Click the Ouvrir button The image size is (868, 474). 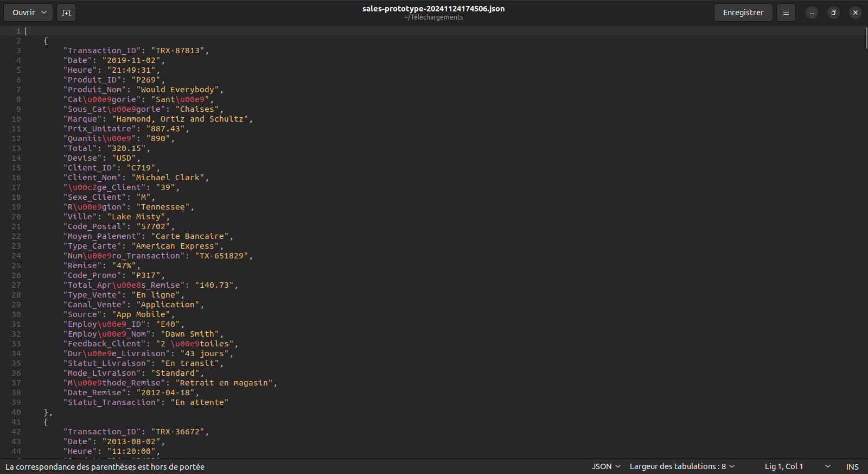24,12
